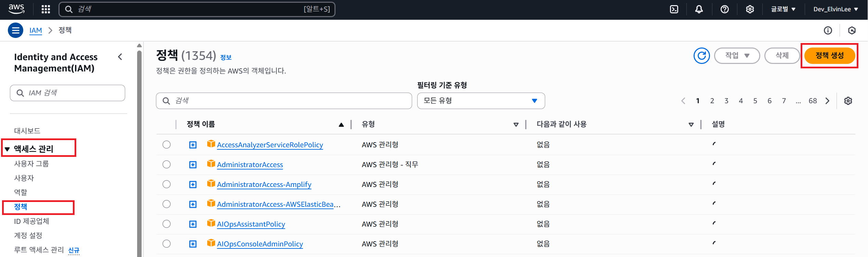
Task: Open 루트 액세스 관리 in the sidebar
Action: click(x=39, y=250)
